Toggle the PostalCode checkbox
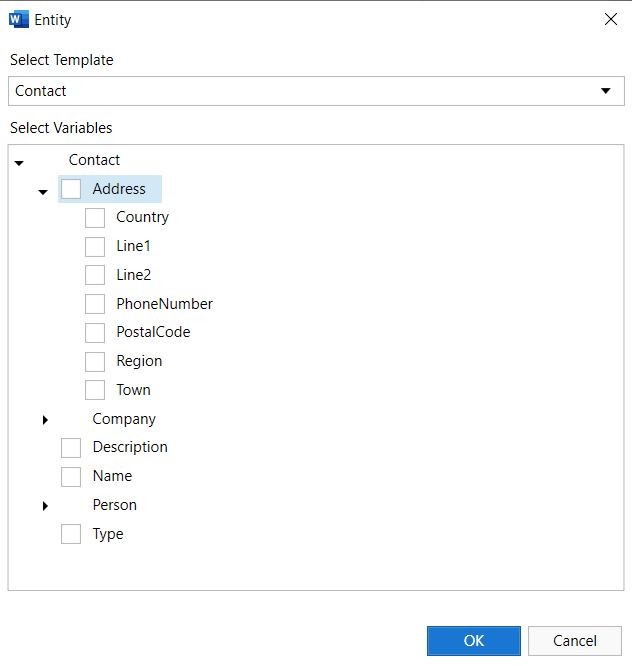632x666 pixels. (95, 332)
